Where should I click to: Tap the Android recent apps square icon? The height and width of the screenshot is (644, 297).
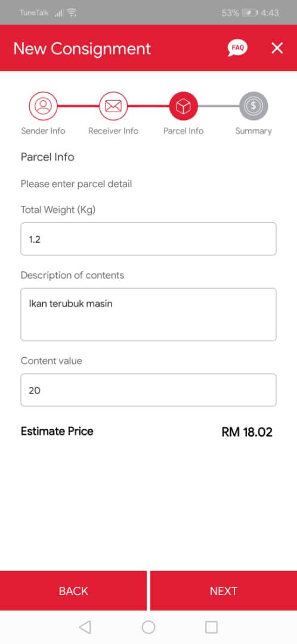click(211, 627)
